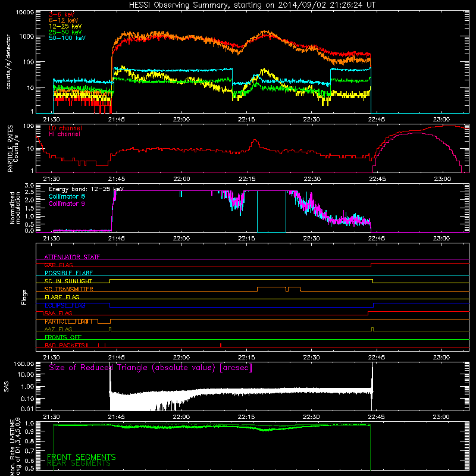Click the SAA FLAG label
The height and width of the screenshot is (476, 476).
(58, 314)
